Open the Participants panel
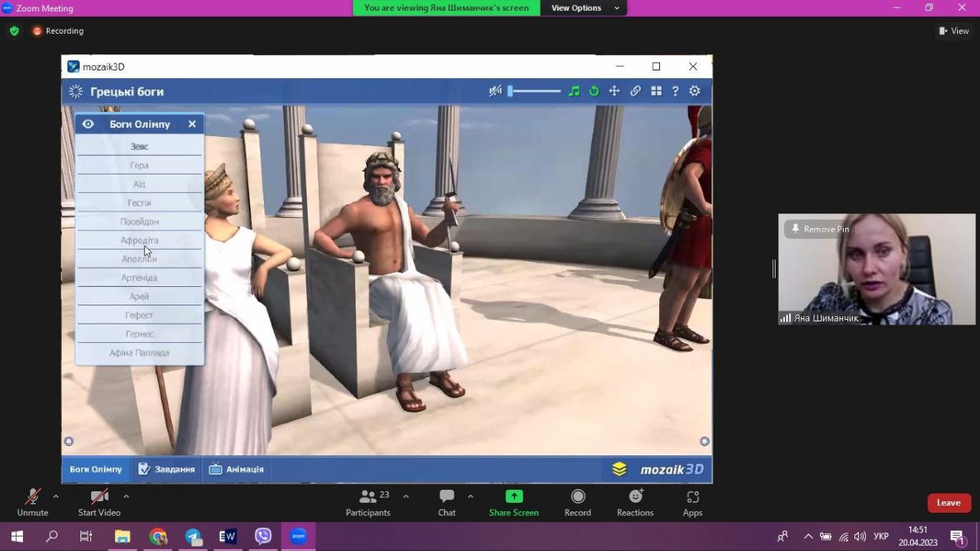 [368, 503]
